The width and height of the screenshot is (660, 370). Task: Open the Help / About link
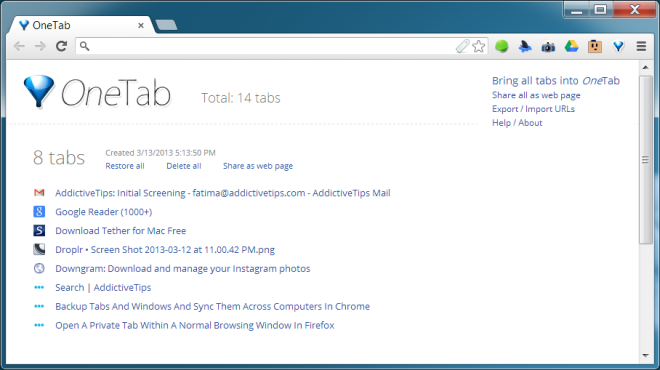517,122
